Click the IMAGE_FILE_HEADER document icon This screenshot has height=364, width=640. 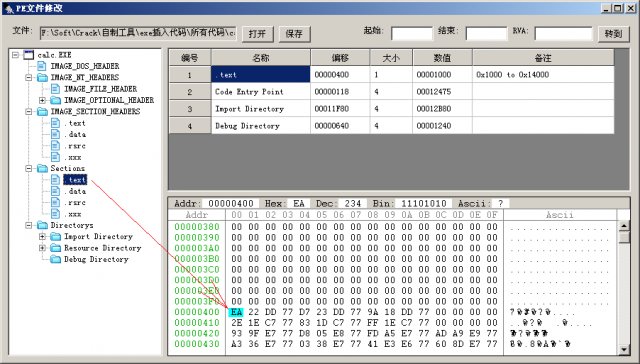[x=55, y=89]
